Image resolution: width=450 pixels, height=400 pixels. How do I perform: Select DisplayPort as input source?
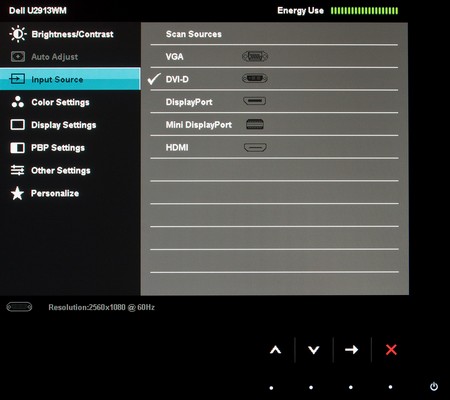pyautogui.click(x=274, y=102)
